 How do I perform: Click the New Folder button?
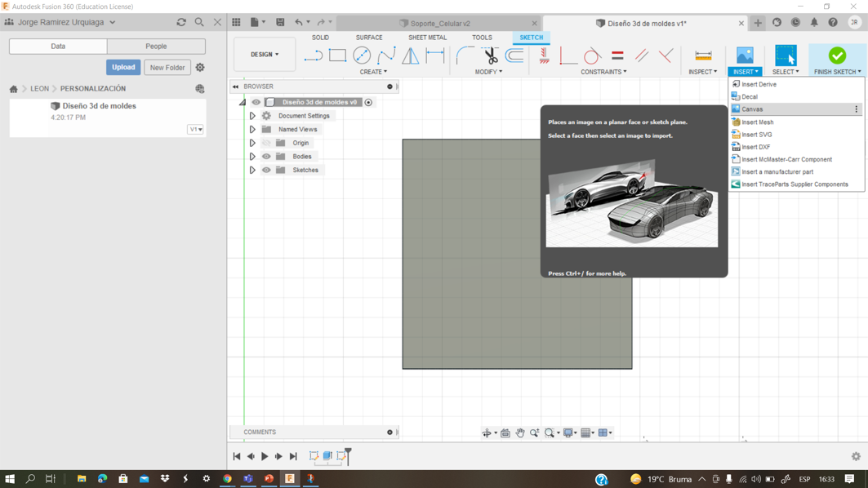tap(167, 68)
